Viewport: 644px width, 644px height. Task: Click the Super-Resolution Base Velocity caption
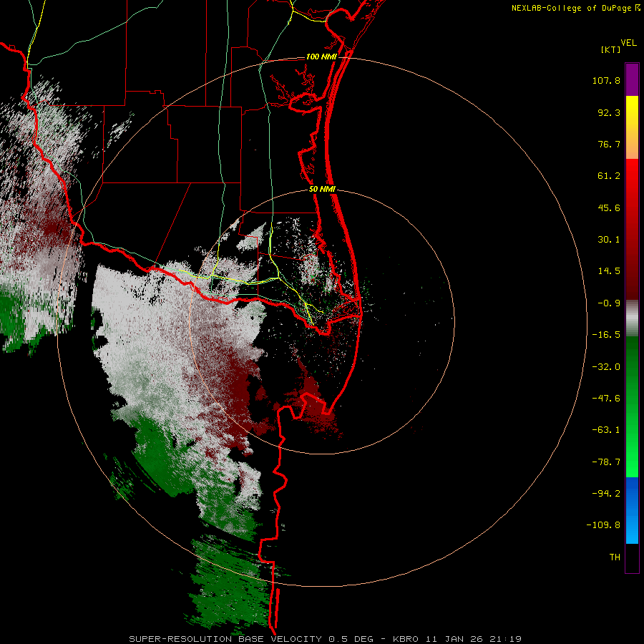[x=326, y=639]
